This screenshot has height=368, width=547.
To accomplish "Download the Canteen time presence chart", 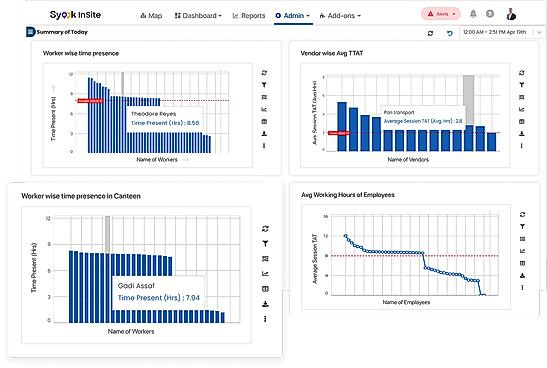I will 265,304.
